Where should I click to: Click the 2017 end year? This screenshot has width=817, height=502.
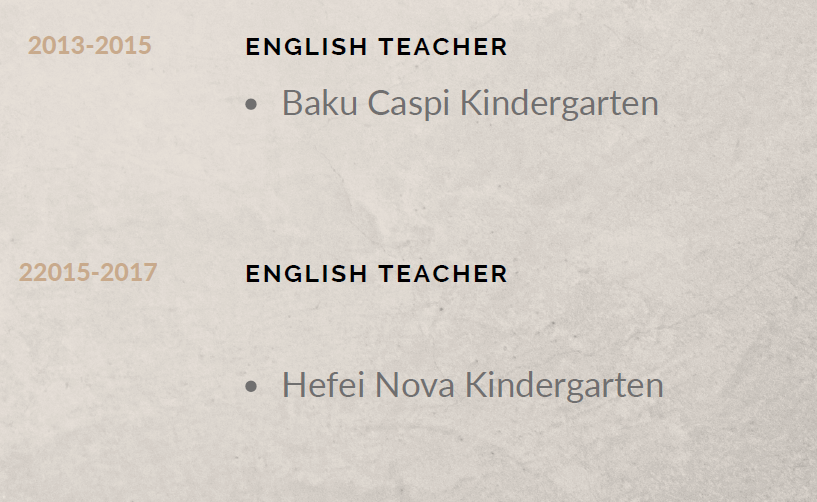(129, 272)
